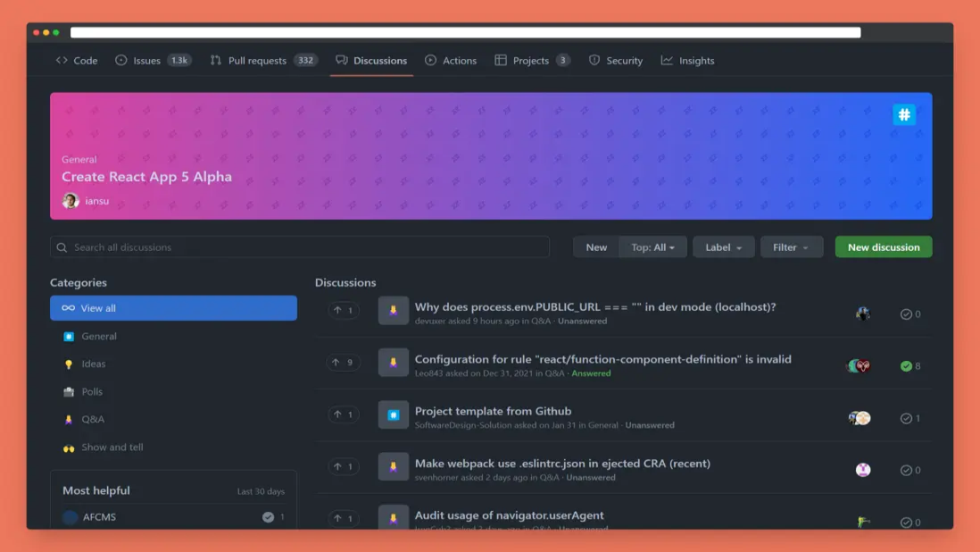Click the answered checkmark showing 8 comments
The image size is (980, 552).
(906, 366)
